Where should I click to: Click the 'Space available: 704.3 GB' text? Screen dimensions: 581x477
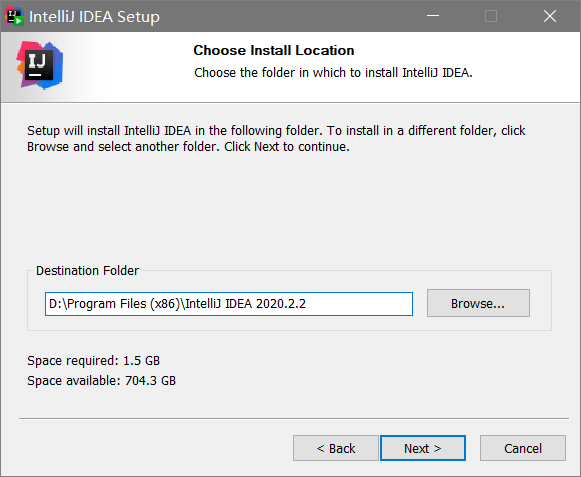[x=102, y=381]
